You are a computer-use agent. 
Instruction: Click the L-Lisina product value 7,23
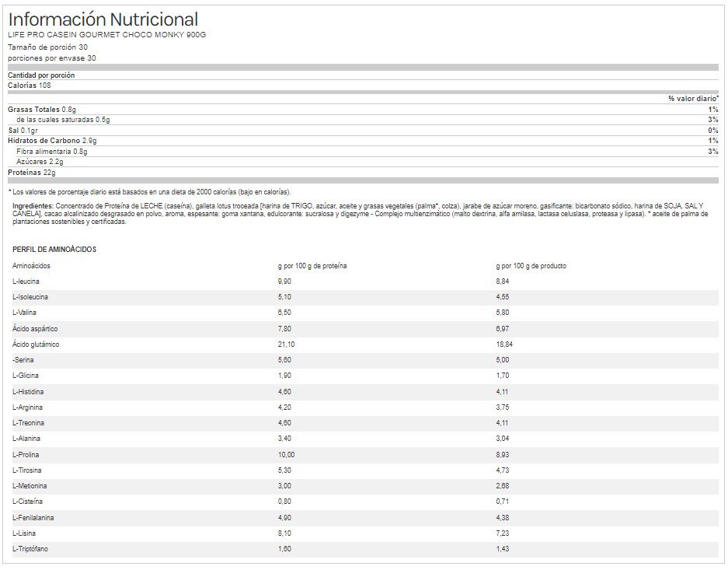503,533
